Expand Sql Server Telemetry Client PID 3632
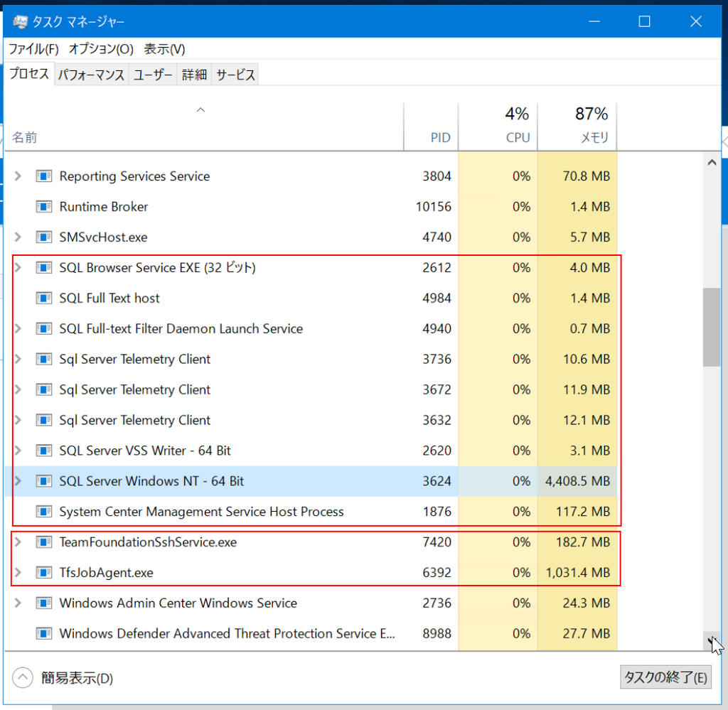 pyautogui.click(x=18, y=421)
